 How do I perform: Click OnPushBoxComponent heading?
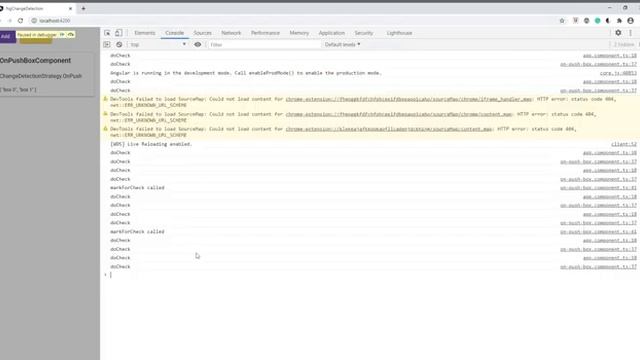[36, 60]
